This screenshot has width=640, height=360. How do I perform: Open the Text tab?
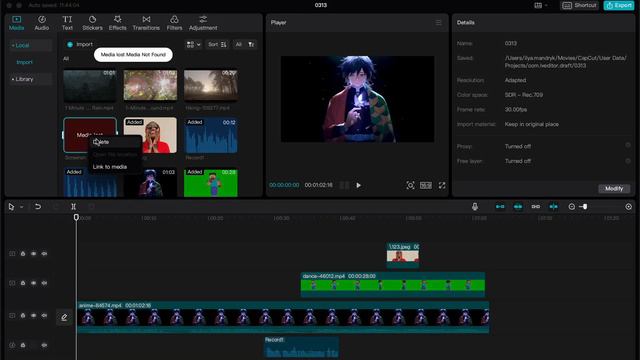tap(67, 23)
